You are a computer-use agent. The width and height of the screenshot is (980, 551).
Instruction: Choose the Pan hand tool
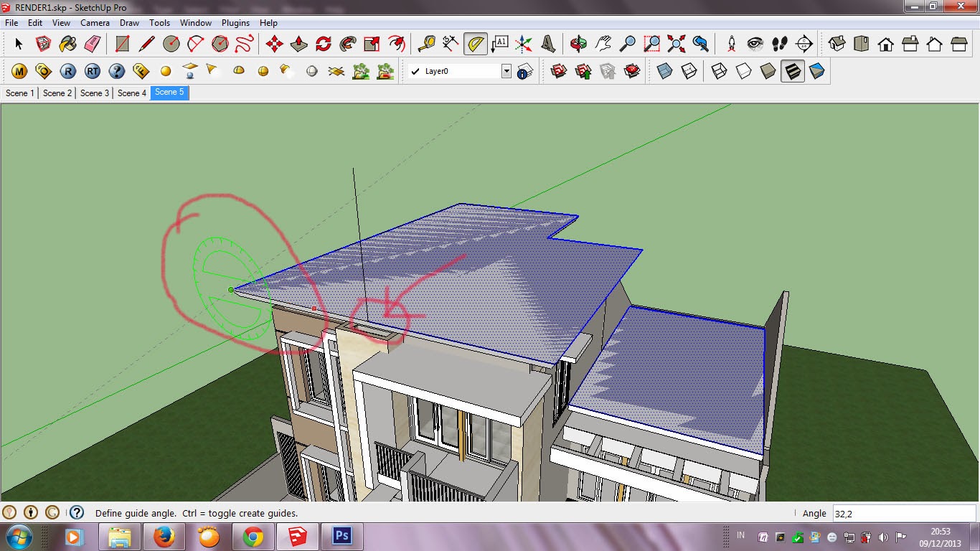click(x=603, y=44)
